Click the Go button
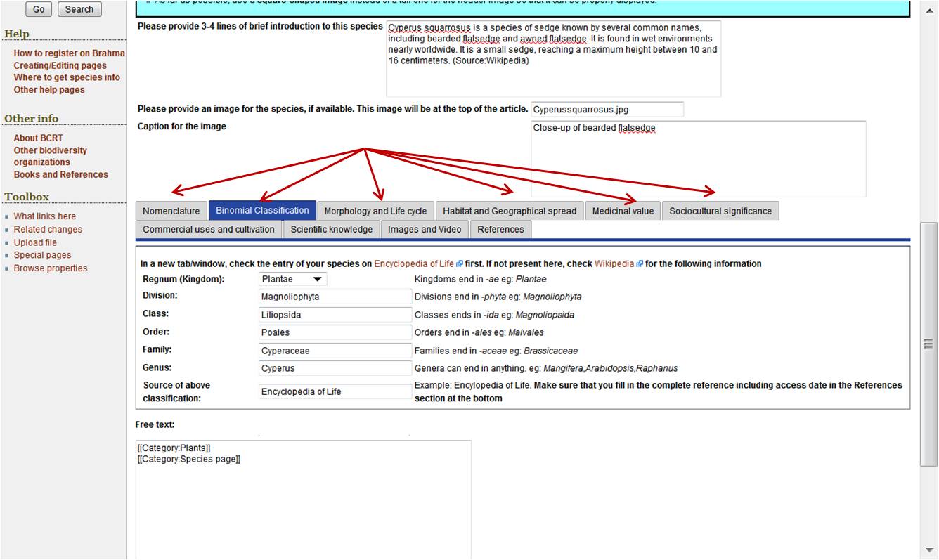The image size is (939, 560). tap(39, 9)
